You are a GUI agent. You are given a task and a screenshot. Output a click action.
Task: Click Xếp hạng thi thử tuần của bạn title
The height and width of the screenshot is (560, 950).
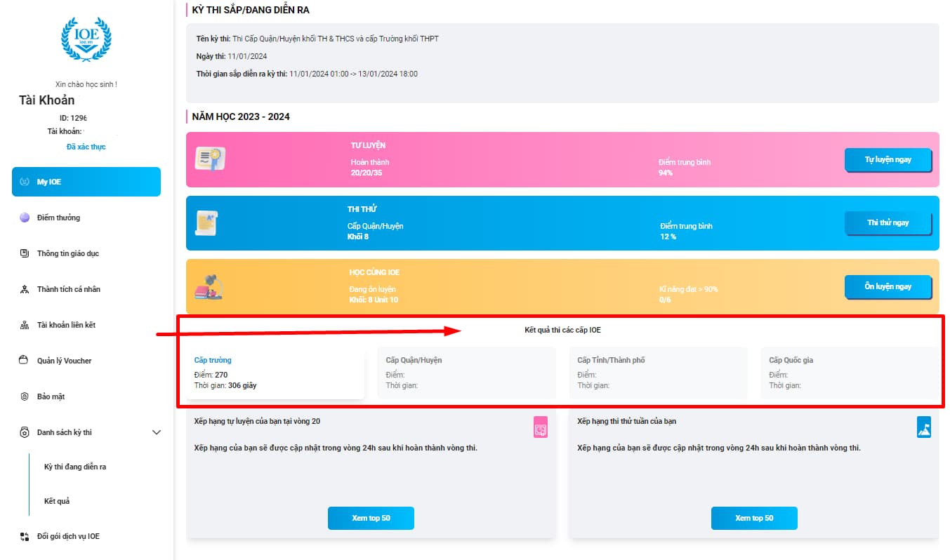[626, 421]
